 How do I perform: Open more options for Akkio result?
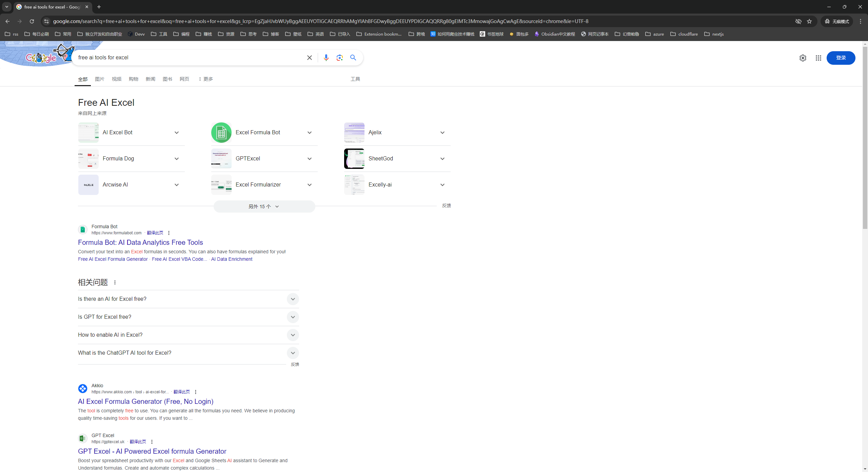(196, 392)
